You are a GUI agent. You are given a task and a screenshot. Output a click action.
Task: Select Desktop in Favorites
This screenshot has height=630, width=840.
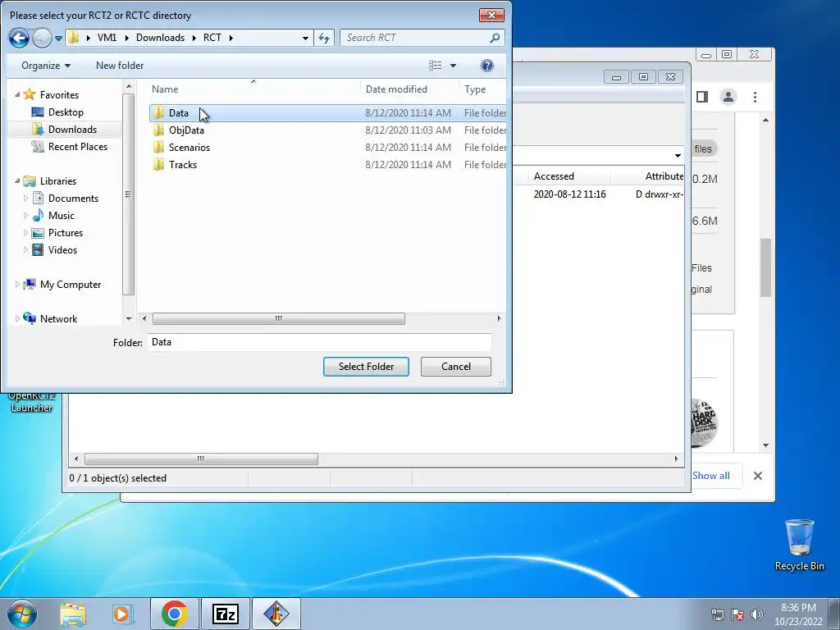pos(66,112)
